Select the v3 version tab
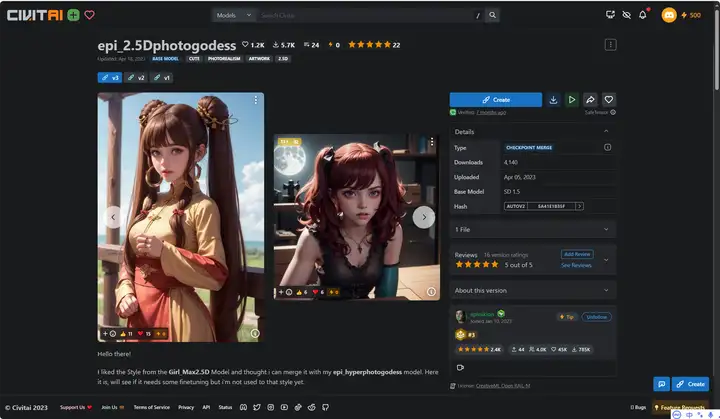Image resolution: width=720 pixels, height=419 pixels. pos(110,78)
